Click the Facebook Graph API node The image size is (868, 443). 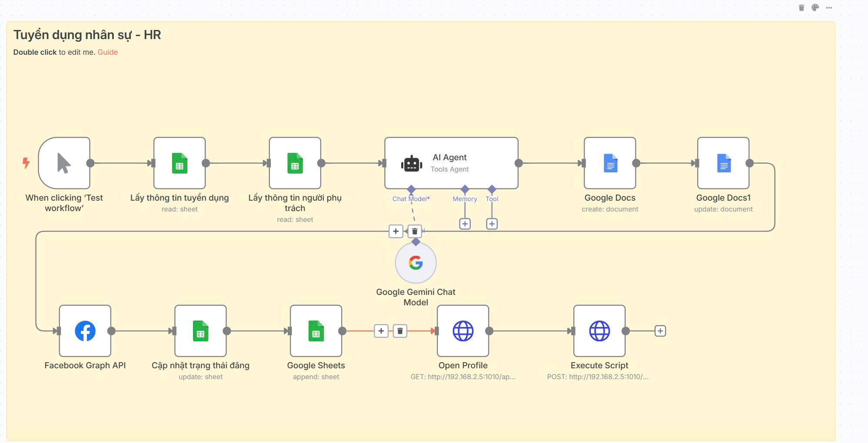(x=85, y=331)
